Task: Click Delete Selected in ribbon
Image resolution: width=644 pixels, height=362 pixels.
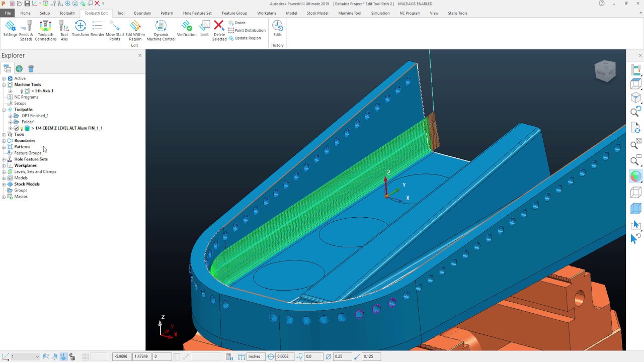Action: click(x=219, y=30)
